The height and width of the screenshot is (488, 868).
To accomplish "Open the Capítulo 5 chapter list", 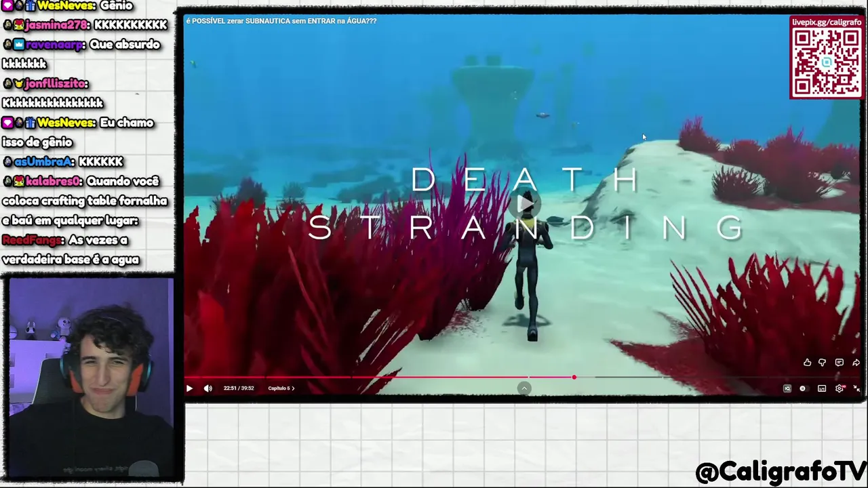I will [281, 388].
